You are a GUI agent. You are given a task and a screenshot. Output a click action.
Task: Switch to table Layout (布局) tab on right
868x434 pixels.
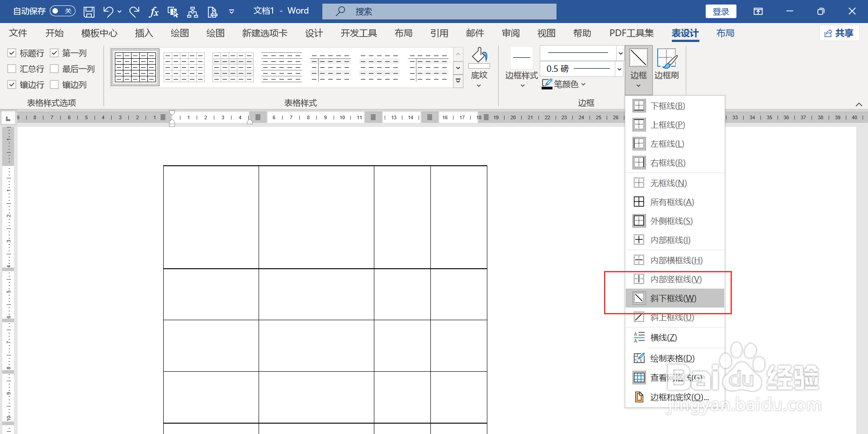coord(725,33)
